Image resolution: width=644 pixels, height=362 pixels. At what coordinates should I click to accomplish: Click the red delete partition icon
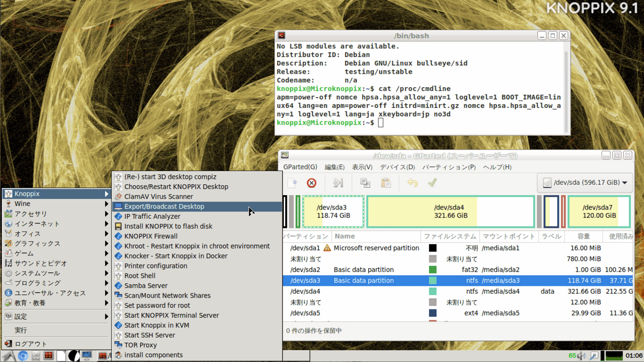pos(312,183)
